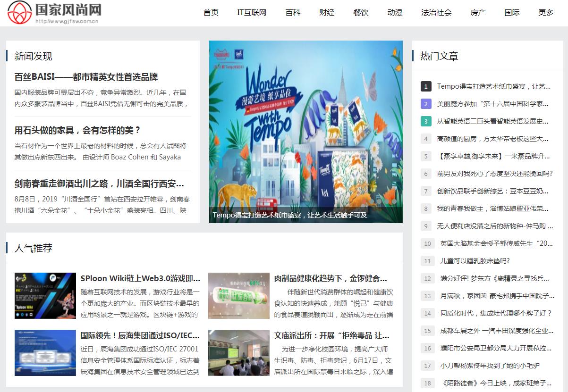Open 肉制品健康化趋势下，金锣健食 headline
568x392 pixels.
(331, 278)
